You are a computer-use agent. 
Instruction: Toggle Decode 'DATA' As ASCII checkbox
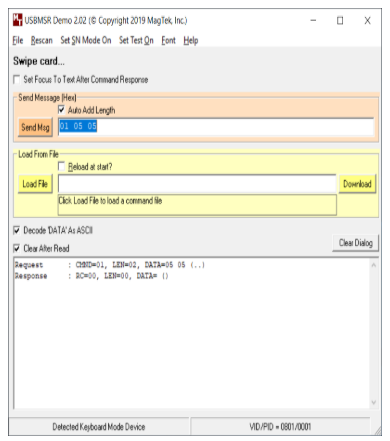tap(16, 230)
